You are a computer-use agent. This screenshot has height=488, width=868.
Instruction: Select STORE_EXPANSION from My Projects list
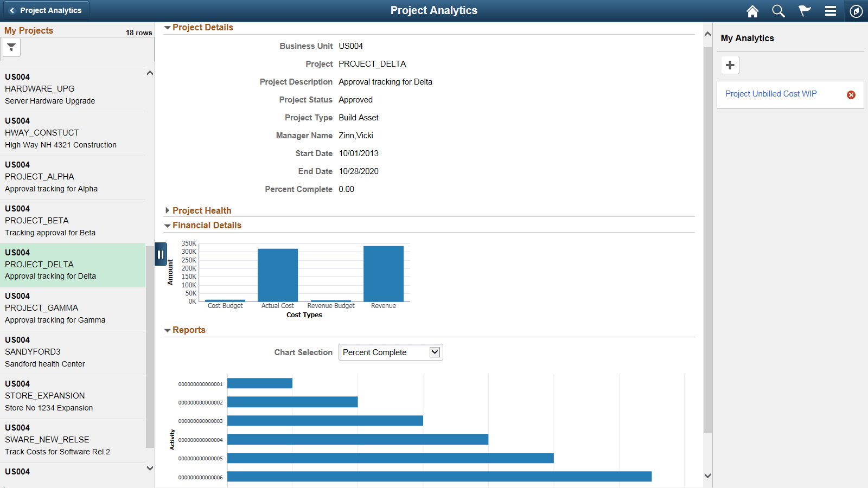[73, 396]
